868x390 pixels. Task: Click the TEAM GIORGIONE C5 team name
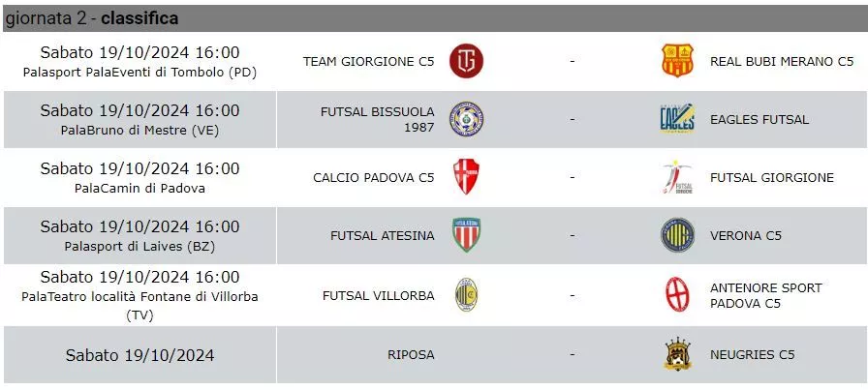coord(369,61)
